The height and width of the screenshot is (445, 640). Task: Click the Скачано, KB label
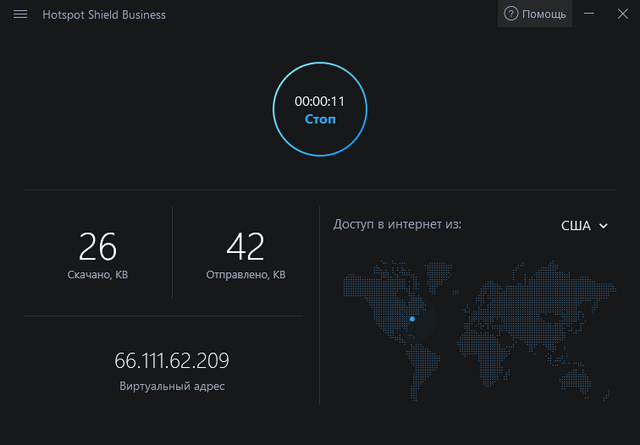coord(98,274)
